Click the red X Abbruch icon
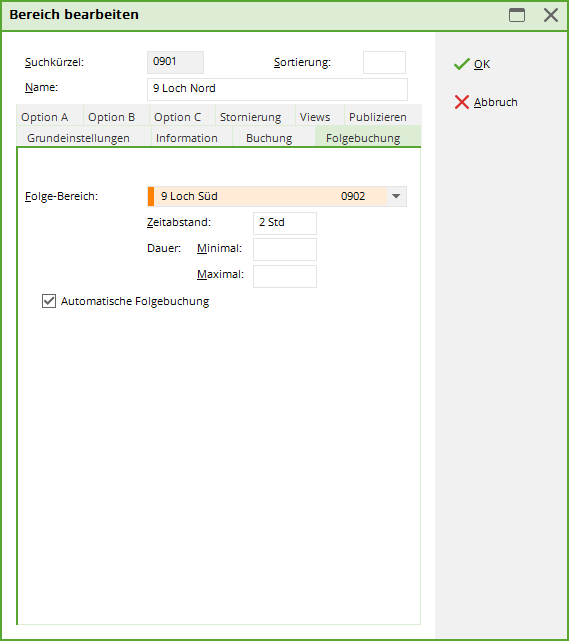 [x=462, y=102]
